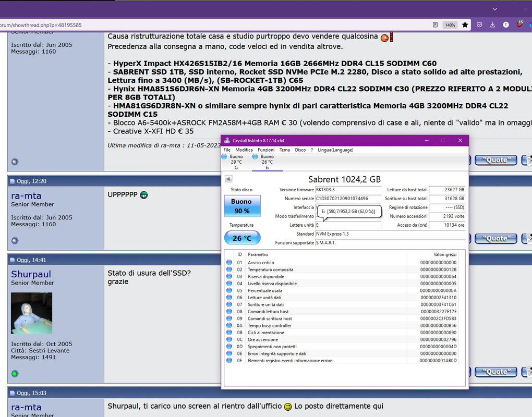
Task: Click the post icon beside Oggi, 15:03
Action: click(x=13, y=393)
